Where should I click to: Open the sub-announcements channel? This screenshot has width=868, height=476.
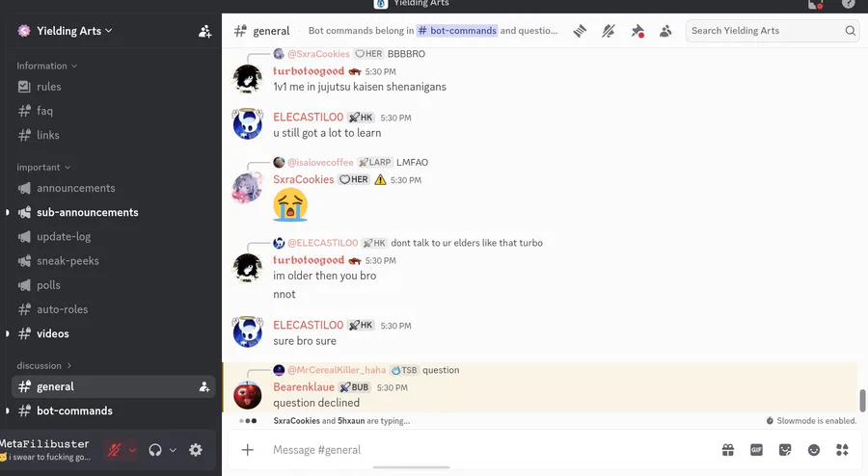point(88,212)
